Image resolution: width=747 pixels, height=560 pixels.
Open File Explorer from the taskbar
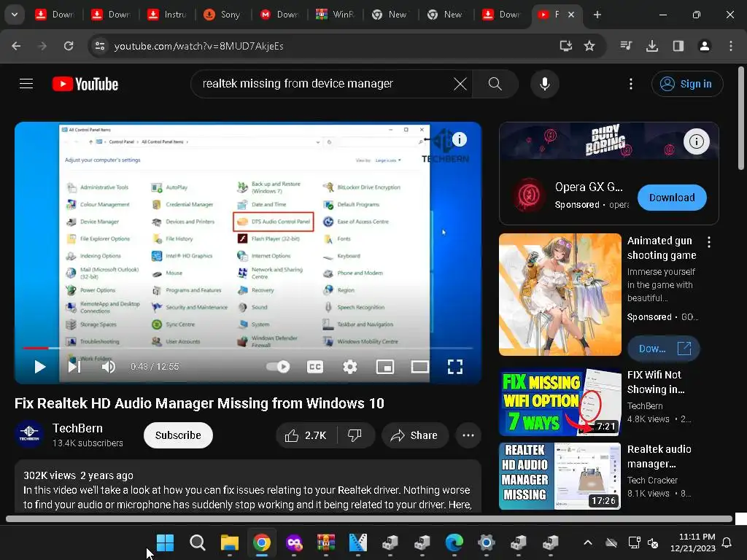230,542
